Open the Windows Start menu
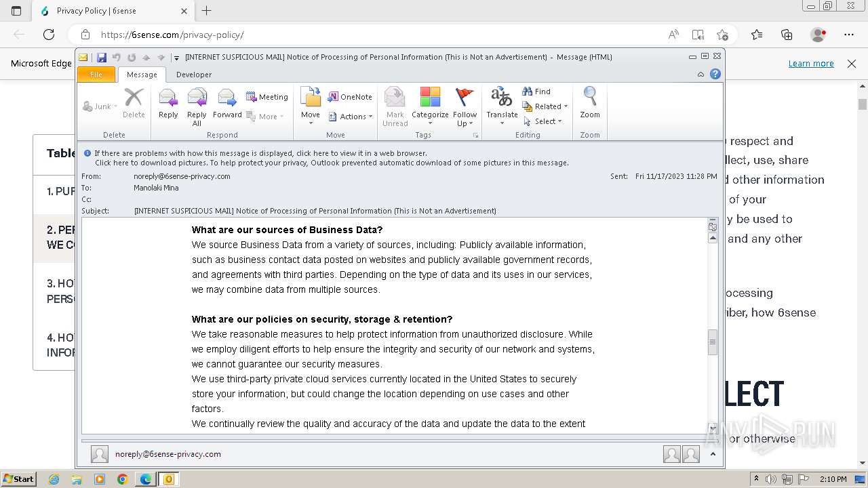 18,479
